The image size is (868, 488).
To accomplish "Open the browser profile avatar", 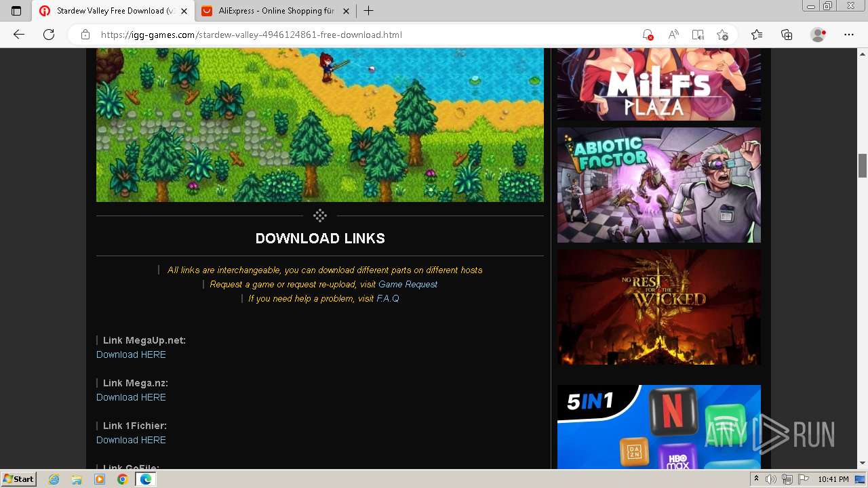I will tap(818, 35).
